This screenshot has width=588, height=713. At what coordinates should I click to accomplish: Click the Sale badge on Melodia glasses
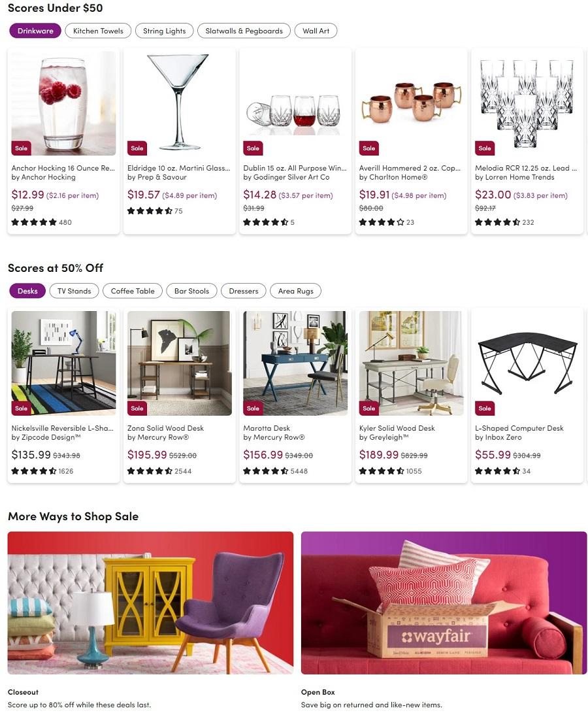click(x=485, y=148)
